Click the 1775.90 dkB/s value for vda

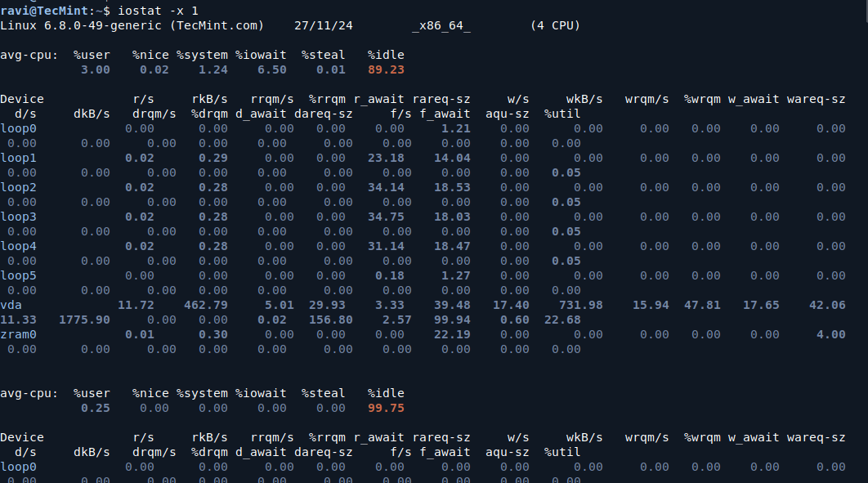tap(84, 320)
